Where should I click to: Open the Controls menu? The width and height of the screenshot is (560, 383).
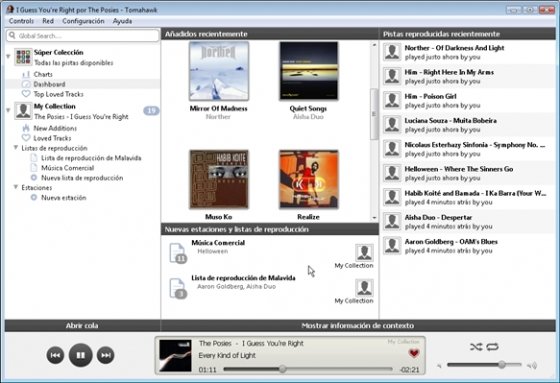(x=21, y=21)
